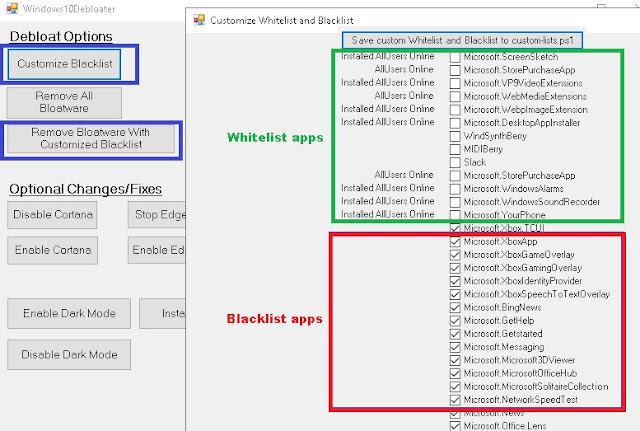Viewport: 640px width, 431px height.
Task: Check the Microsoft.ScreenSketch checkbox
Action: pos(455,57)
